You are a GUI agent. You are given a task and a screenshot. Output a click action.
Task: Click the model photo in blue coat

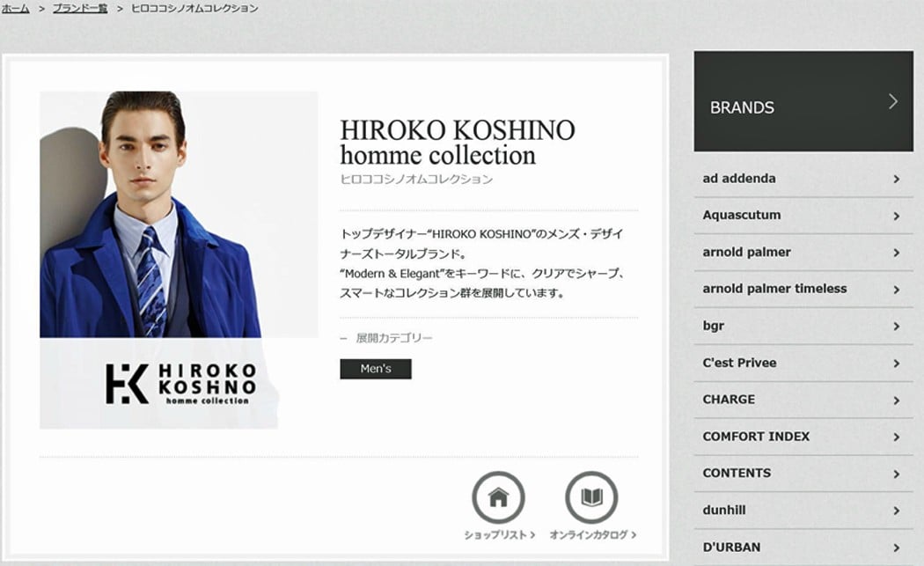pyautogui.click(x=179, y=215)
